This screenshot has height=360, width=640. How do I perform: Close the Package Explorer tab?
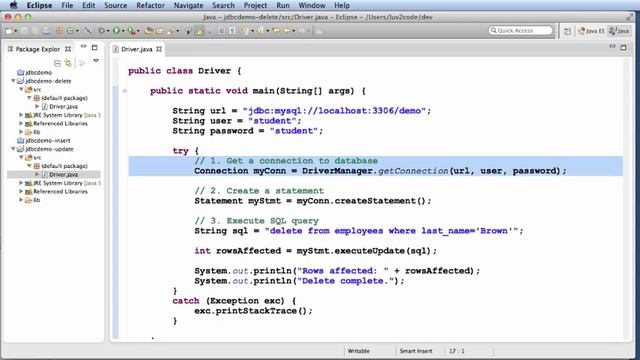tap(68, 49)
